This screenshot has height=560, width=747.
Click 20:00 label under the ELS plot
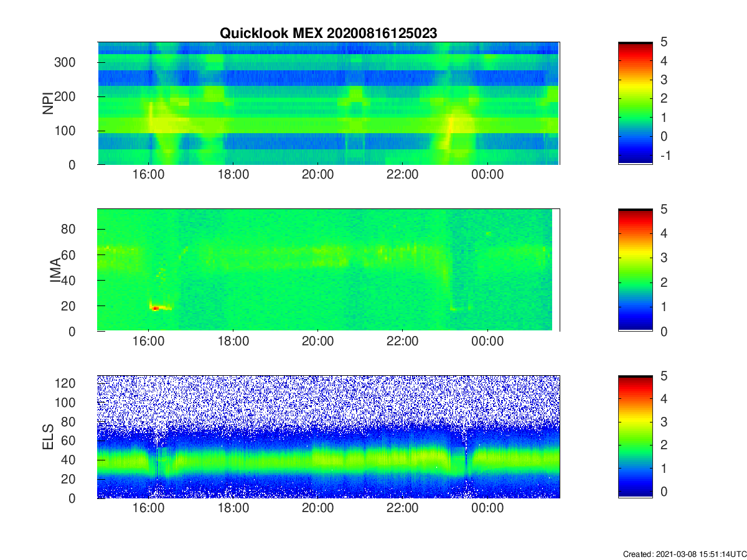pos(318,508)
